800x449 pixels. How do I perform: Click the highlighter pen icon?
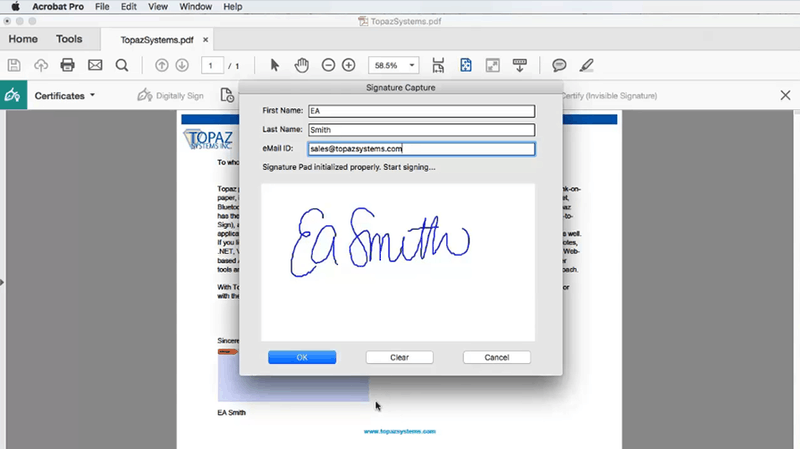tap(586, 65)
